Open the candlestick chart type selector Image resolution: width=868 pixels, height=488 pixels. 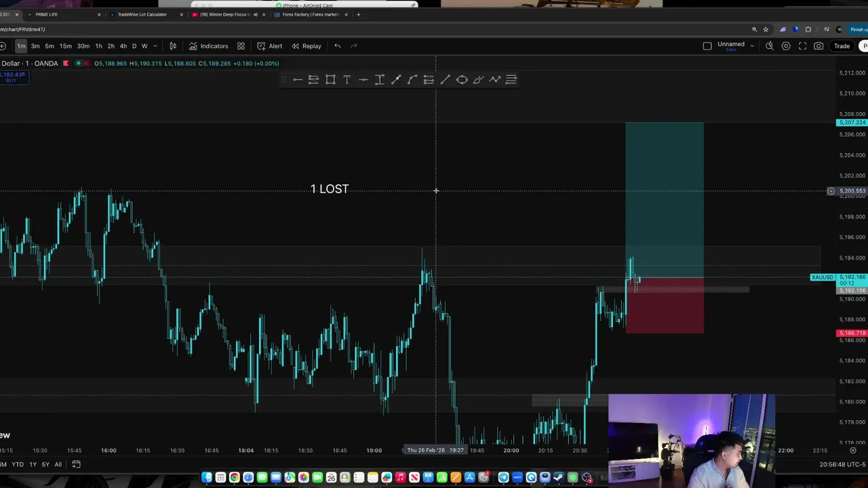coord(173,46)
